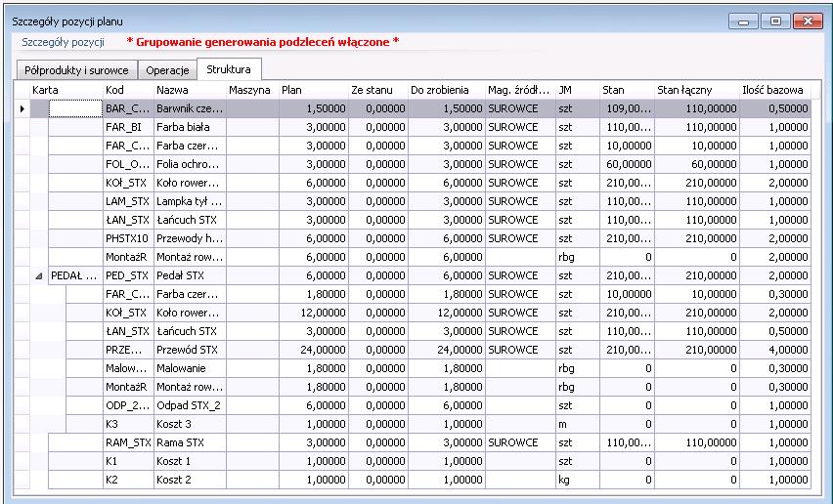Sort by Kod column header
The image size is (833, 504).
128,90
